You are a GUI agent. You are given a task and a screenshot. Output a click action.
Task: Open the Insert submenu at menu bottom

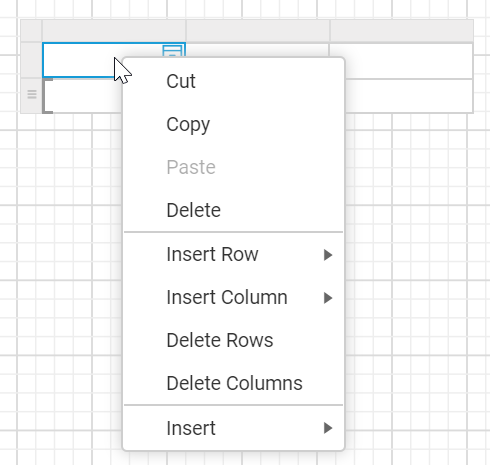tap(233, 428)
